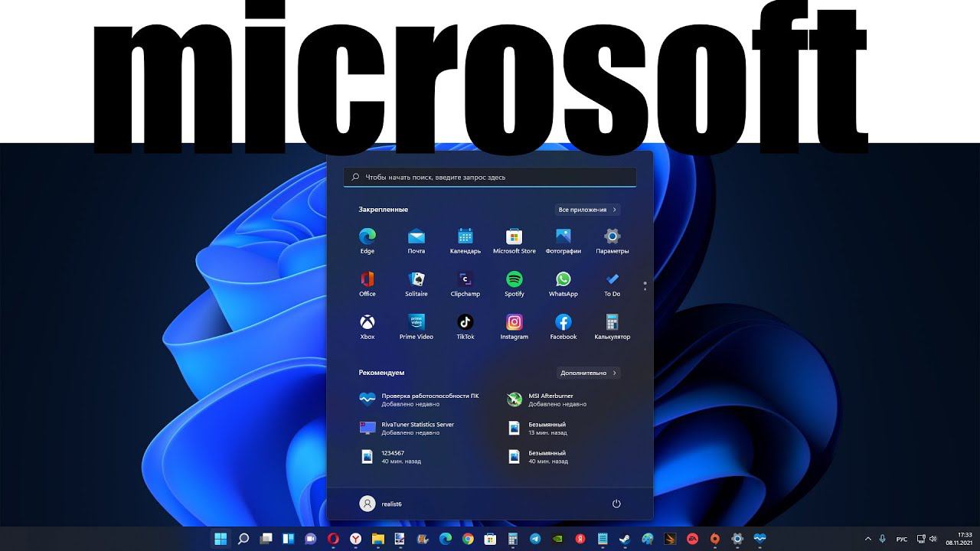Launch Instagram from the Start menu
Screen dimensions: 980x551
coord(514,326)
